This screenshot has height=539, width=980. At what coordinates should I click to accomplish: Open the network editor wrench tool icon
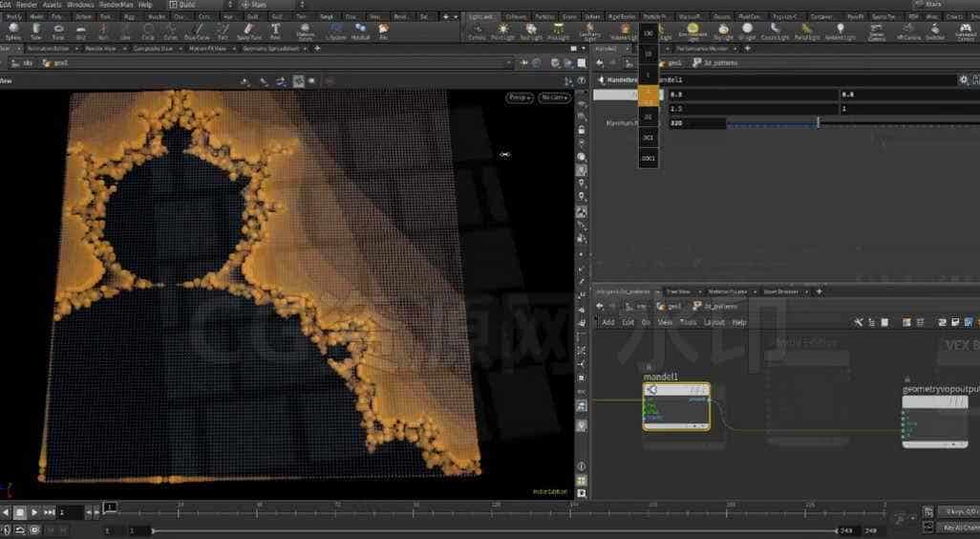pos(858,322)
